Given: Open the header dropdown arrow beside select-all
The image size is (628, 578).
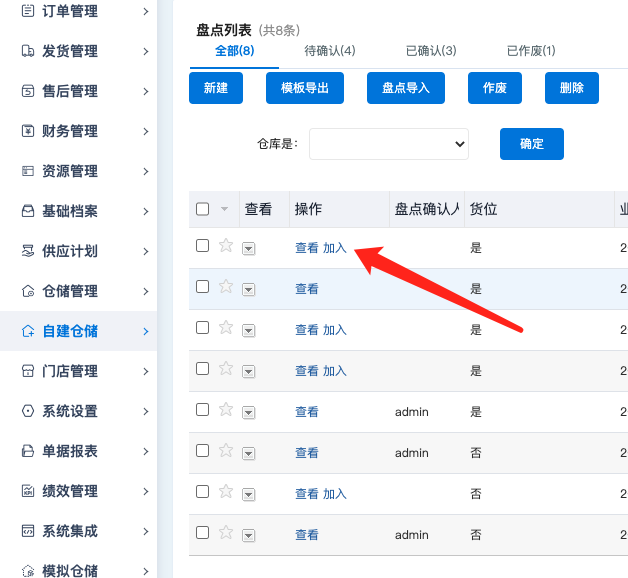Looking at the screenshot, I should (x=224, y=209).
